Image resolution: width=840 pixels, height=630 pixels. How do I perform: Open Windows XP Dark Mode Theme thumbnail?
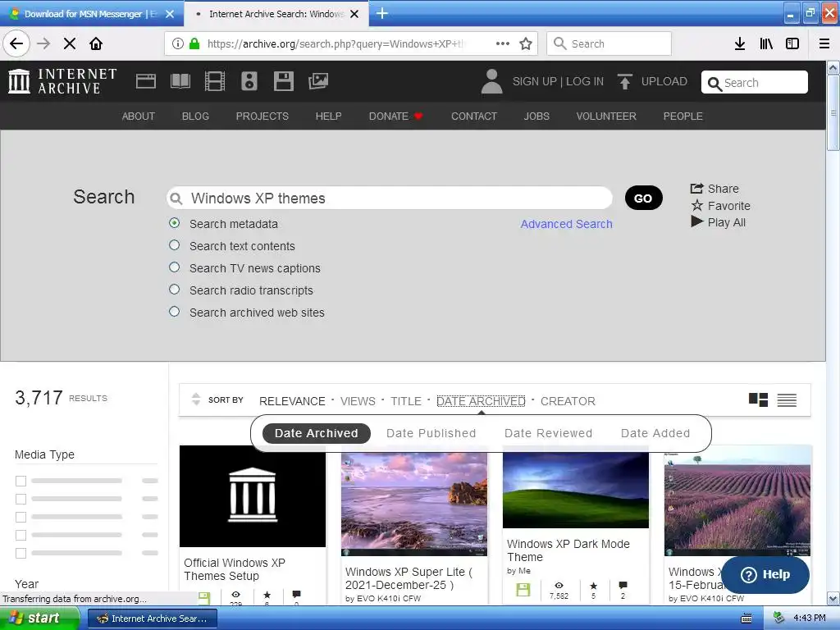click(x=575, y=490)
